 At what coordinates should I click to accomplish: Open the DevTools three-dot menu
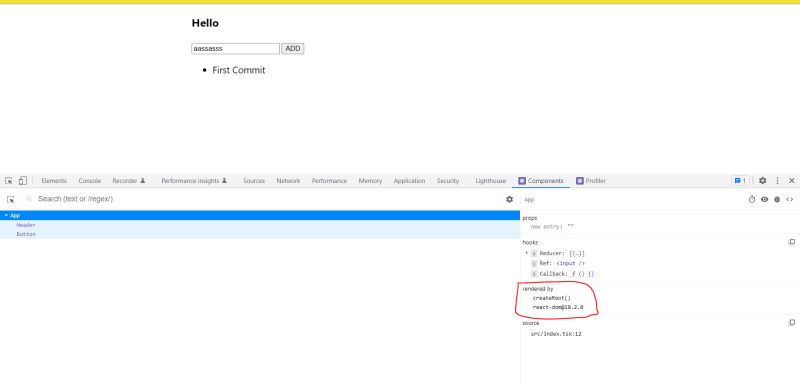(x=778, y=181)
